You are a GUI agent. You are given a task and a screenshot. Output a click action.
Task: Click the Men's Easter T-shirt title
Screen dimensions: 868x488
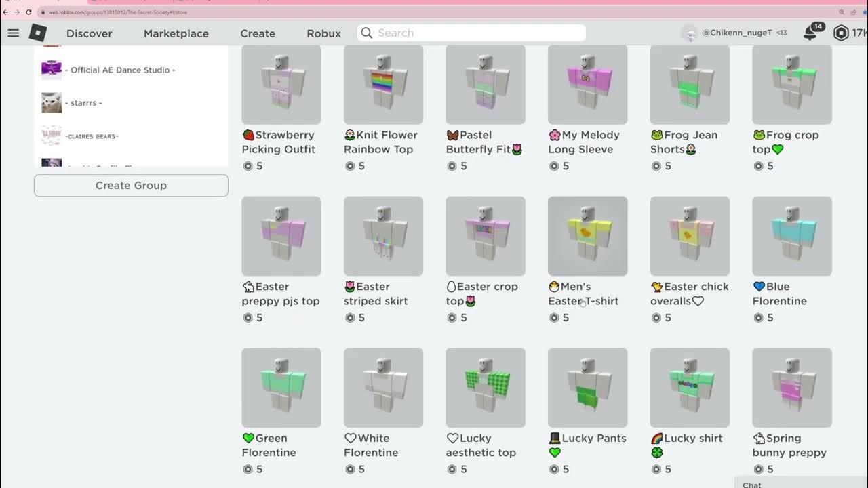(583, 293)
